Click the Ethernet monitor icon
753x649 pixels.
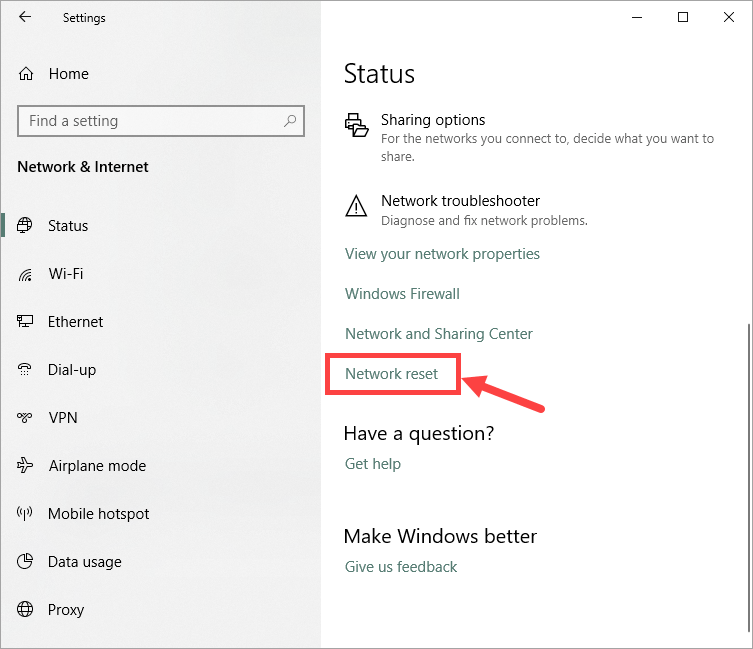(25, 321)
